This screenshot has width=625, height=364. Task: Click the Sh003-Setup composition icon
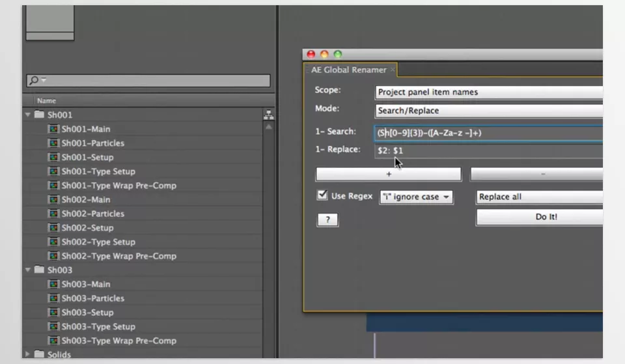click(53, 312)
